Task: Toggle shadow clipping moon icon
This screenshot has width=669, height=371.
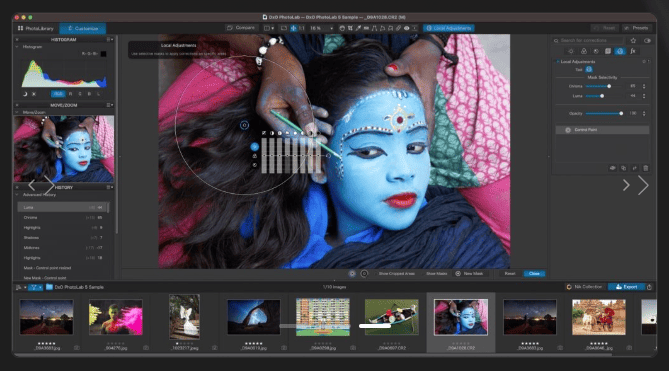Action: tap(25, 94)
